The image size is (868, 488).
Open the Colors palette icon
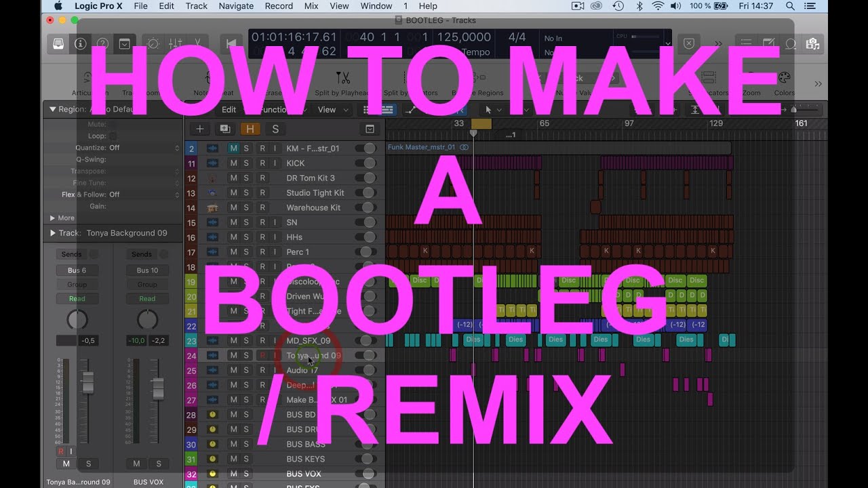pos(784,77)
